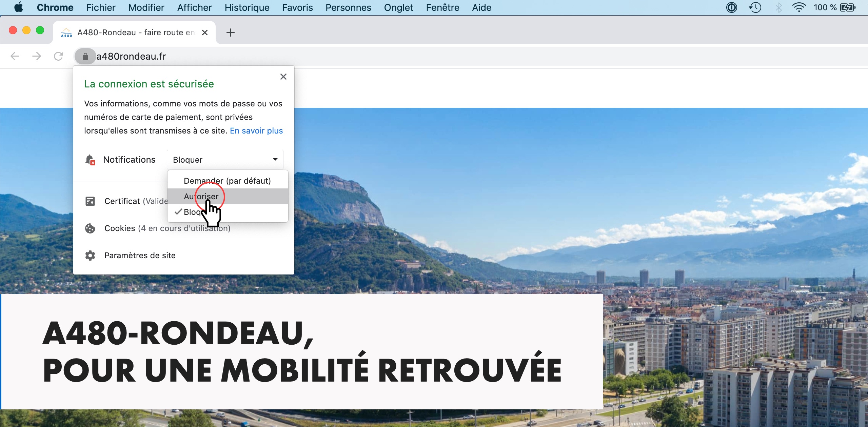Open Cookies (4 en cours d'utilisation)
Screen dimensions: 868x427
167,228
